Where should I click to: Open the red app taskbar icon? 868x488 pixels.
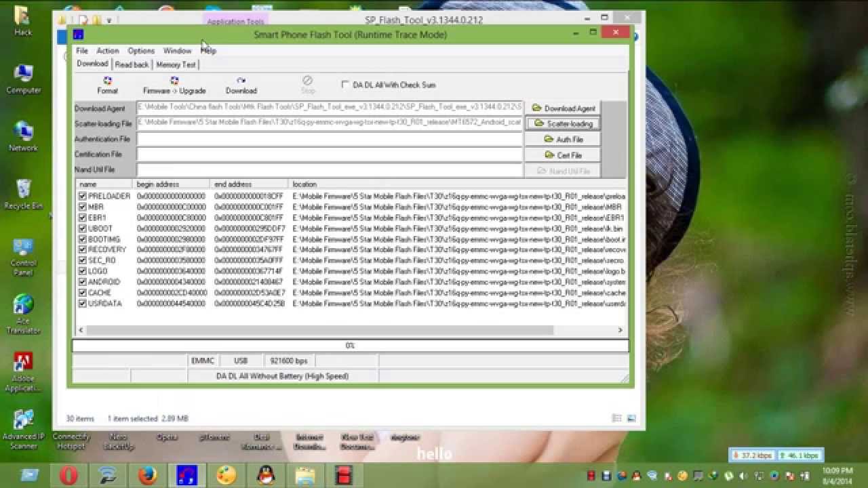[344, 475]
